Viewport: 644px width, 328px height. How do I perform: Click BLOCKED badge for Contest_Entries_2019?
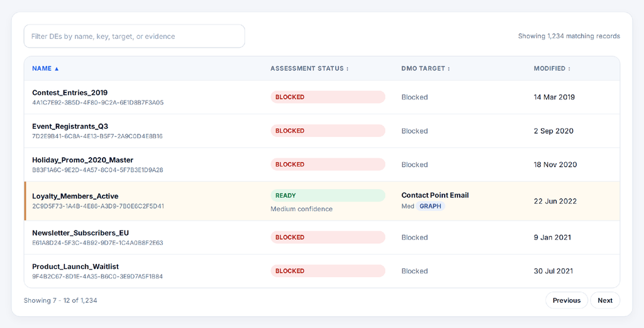328,97
